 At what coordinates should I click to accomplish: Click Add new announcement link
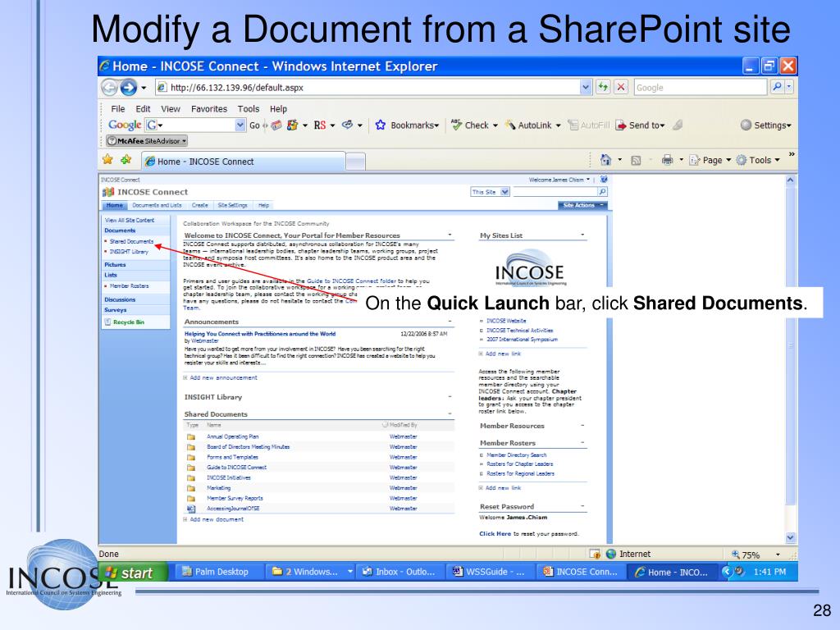(223, 377)
